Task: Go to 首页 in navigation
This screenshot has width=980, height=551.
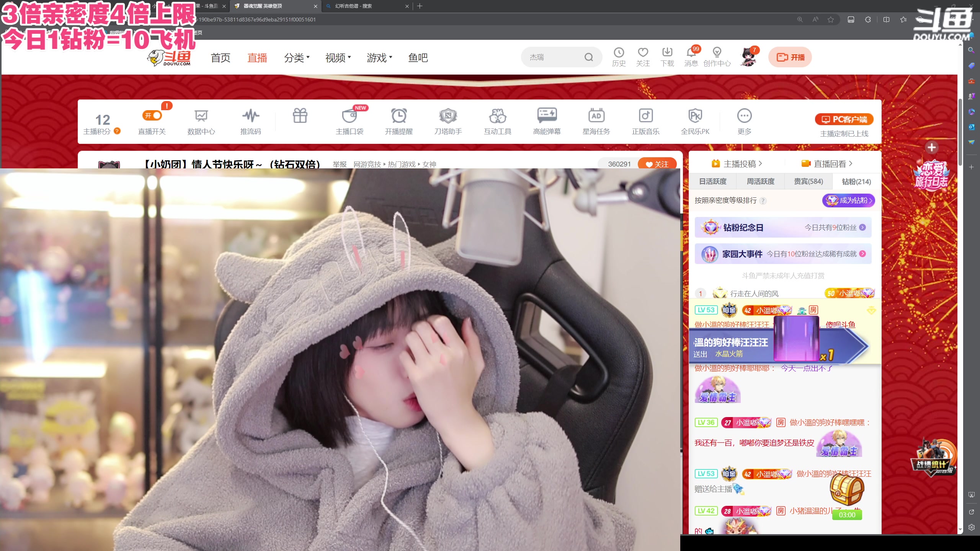Action: 220,58
